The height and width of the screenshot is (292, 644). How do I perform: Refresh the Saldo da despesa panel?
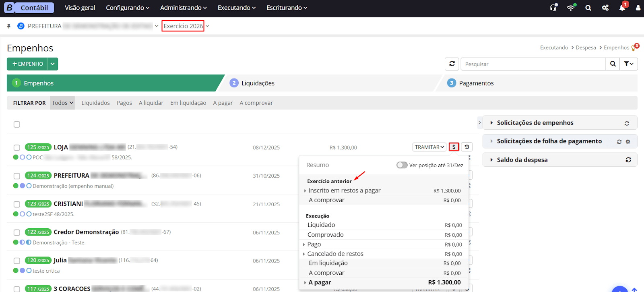coord(628,160)
